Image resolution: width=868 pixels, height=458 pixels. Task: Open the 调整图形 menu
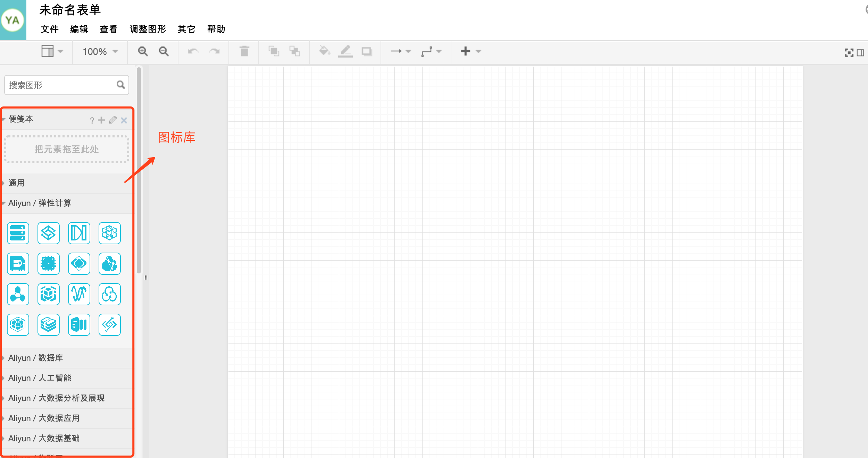(148, 29)
